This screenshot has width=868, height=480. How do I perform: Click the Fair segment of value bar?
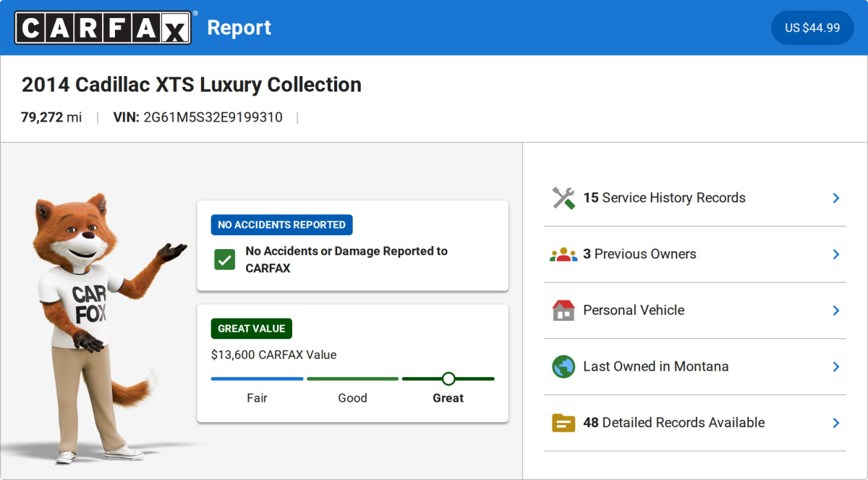coord(257,379)
